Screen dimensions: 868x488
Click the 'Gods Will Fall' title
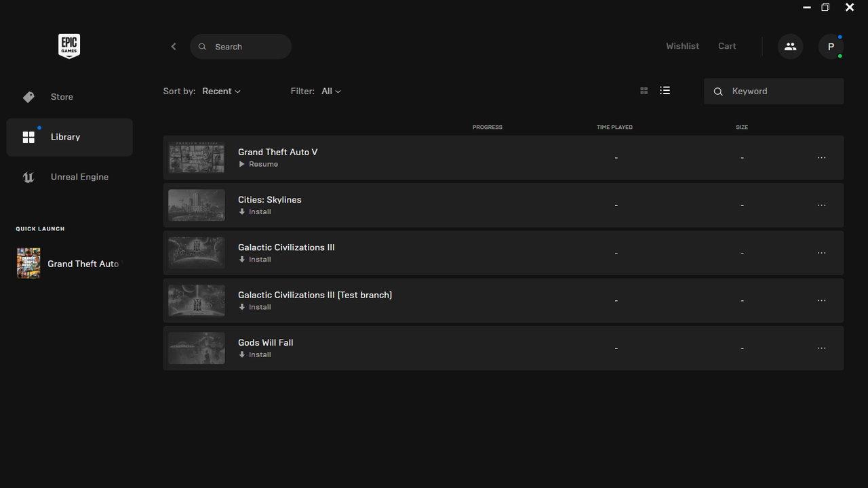tap(266, 342)
